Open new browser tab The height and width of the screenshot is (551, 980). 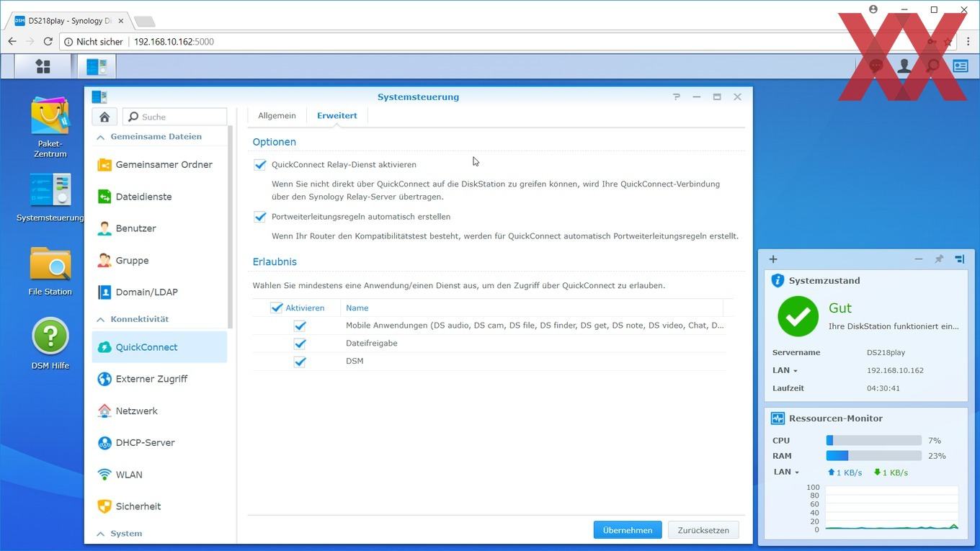tap(144, 22)
